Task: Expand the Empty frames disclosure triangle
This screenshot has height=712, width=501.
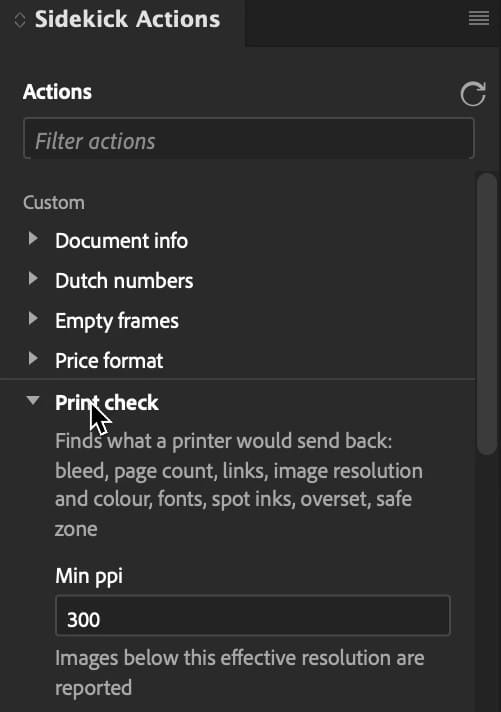Action: 33,318
